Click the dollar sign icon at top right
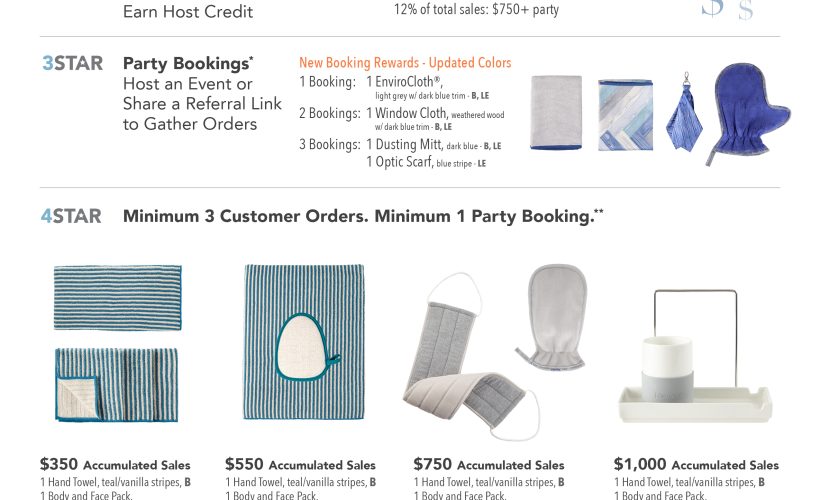 [x=727, y=9]
